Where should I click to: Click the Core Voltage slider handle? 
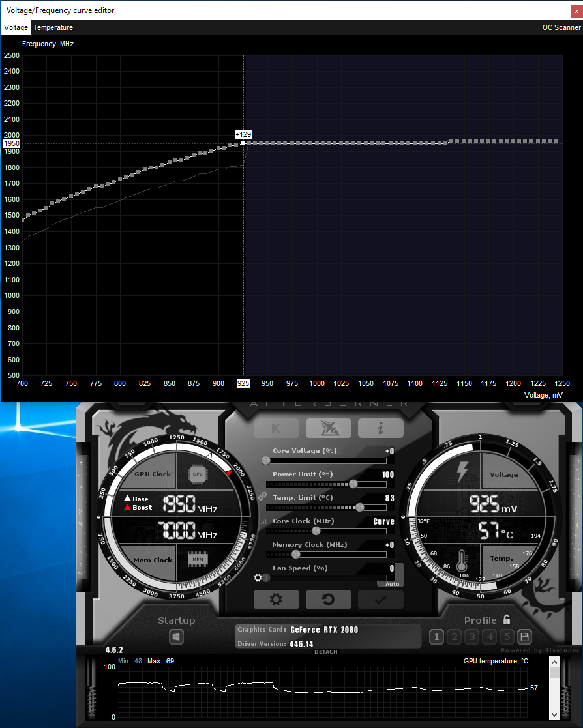click(265, 461)
